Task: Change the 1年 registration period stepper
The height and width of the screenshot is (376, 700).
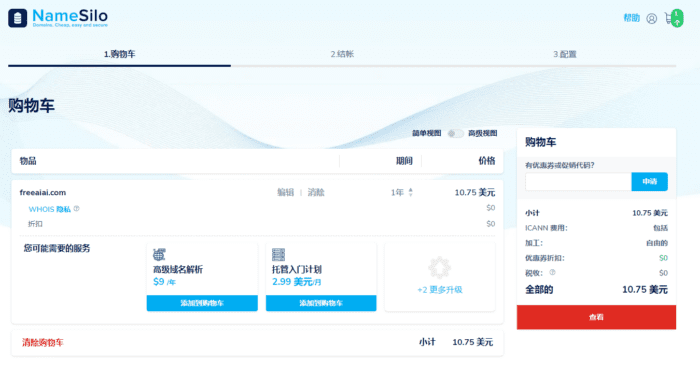Action: pyautogui.click(x=410, y=192)
